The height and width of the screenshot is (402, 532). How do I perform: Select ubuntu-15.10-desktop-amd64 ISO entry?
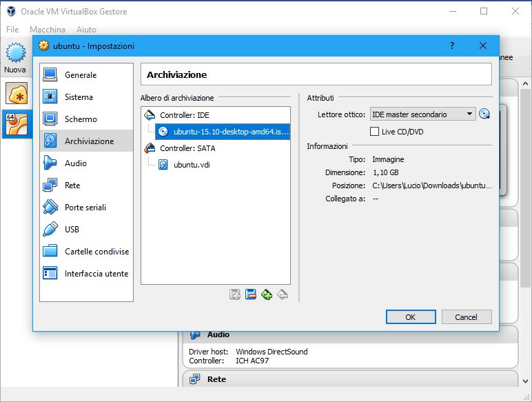(223, 132)
